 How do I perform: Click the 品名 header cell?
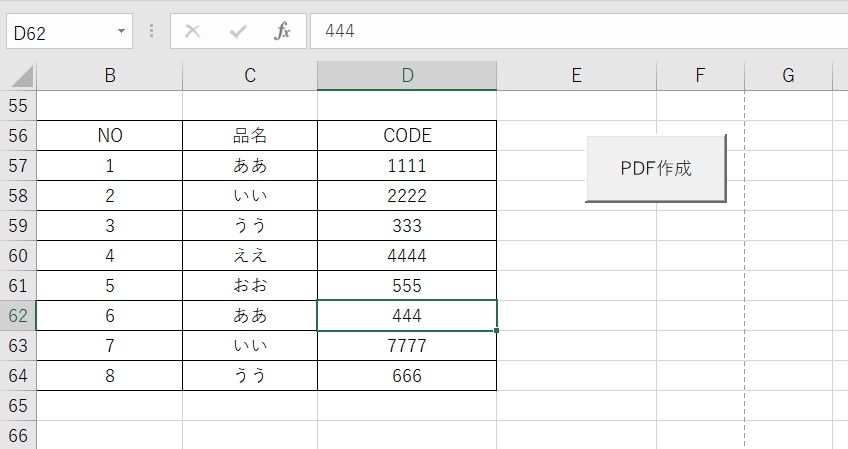[x=250, y=135]
